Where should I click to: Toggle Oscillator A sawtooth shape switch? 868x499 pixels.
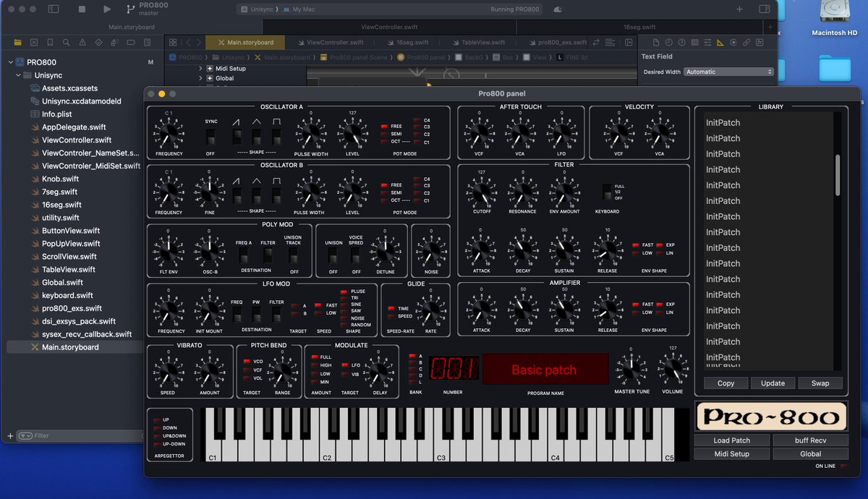[237, 137]
